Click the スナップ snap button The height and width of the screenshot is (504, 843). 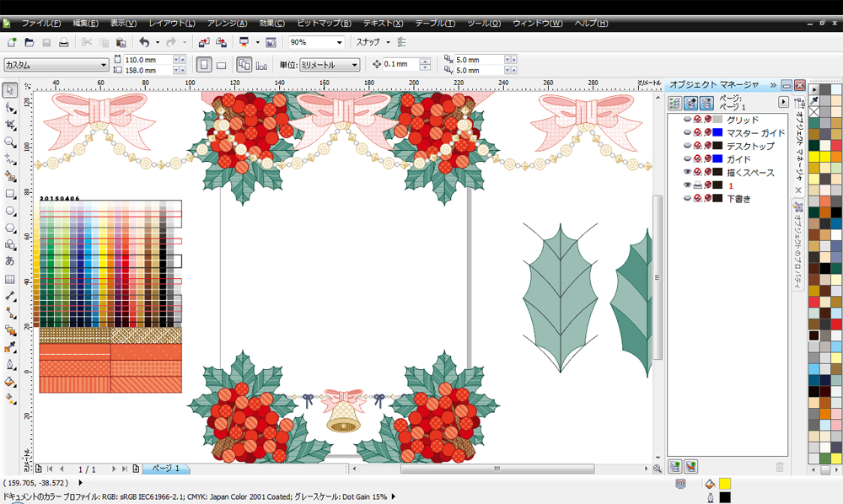368,42
